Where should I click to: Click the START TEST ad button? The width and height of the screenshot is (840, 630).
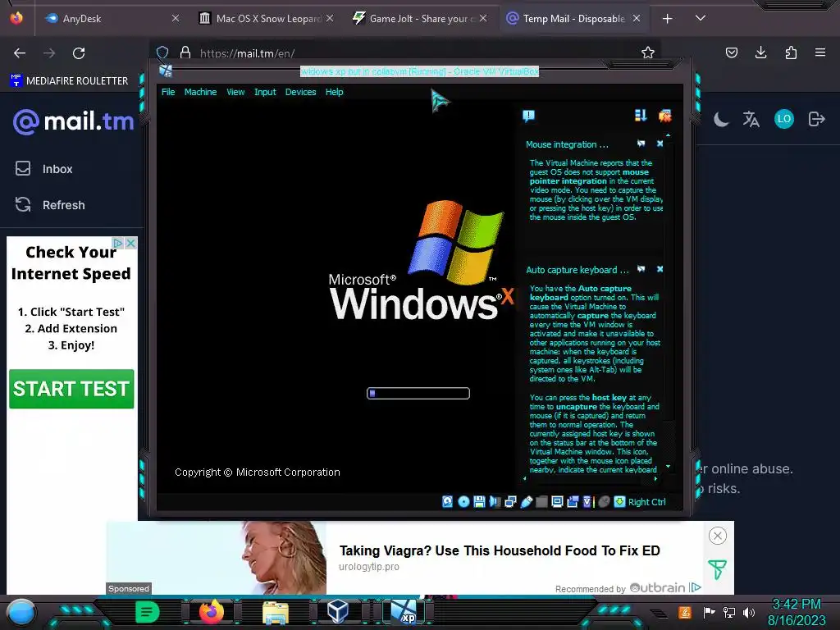click(71, 389)
